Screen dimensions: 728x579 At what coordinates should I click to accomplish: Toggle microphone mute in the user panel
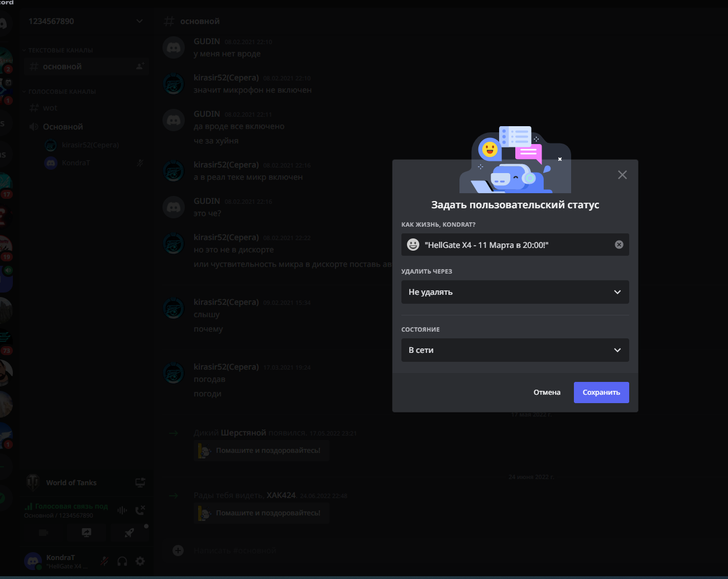tap(104, 561)
